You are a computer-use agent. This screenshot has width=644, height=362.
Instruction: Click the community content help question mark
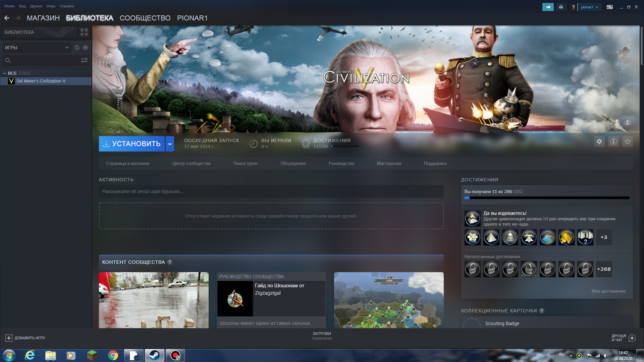click(x=170, y=262)
